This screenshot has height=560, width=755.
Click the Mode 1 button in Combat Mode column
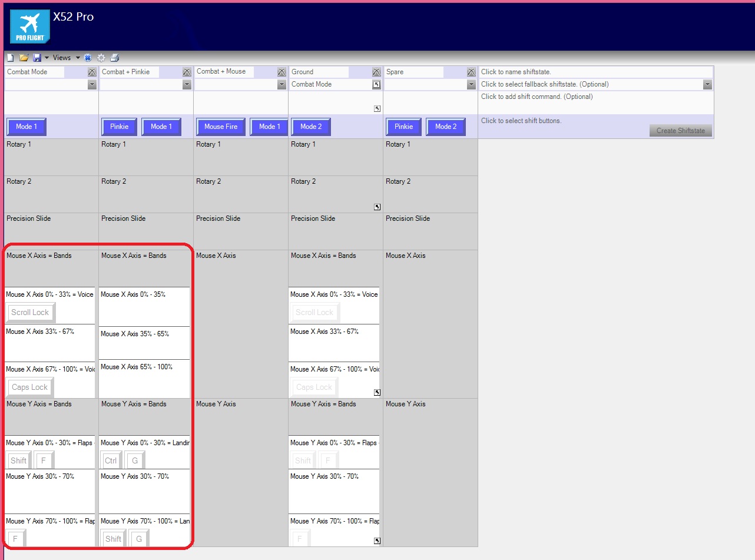(x=27, y=127)
